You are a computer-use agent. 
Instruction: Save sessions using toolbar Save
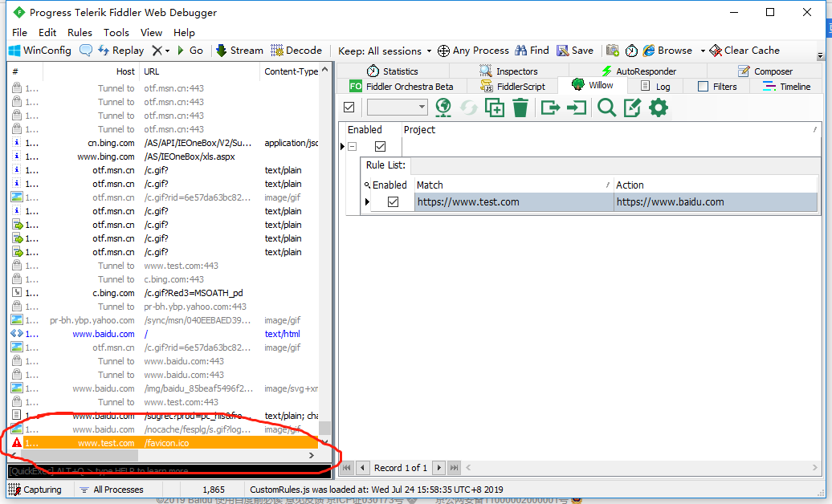[575, 51]
